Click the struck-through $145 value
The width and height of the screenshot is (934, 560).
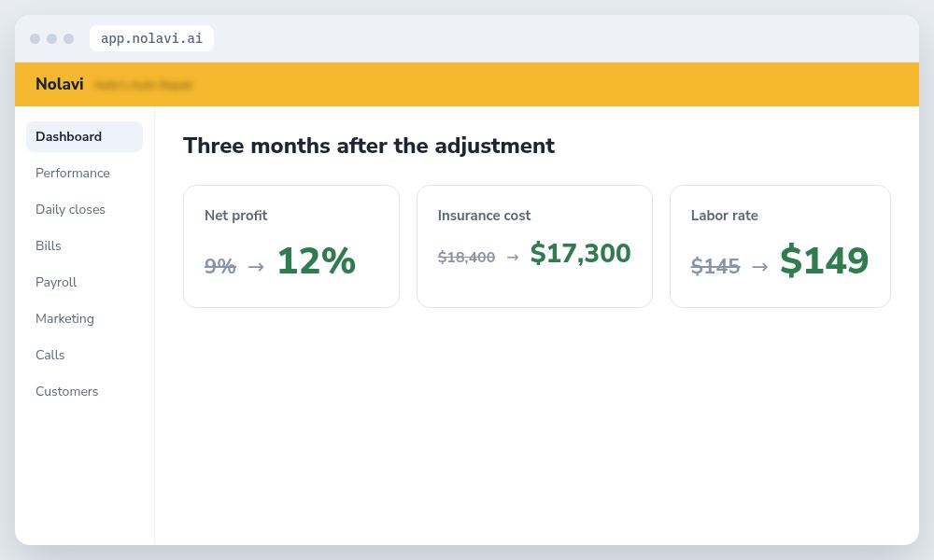click(x=715, y=266)
